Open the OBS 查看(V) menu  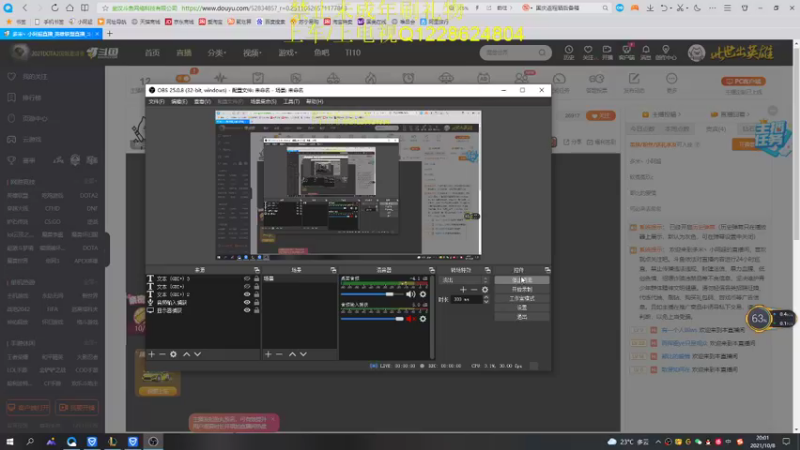coord(202,102)
